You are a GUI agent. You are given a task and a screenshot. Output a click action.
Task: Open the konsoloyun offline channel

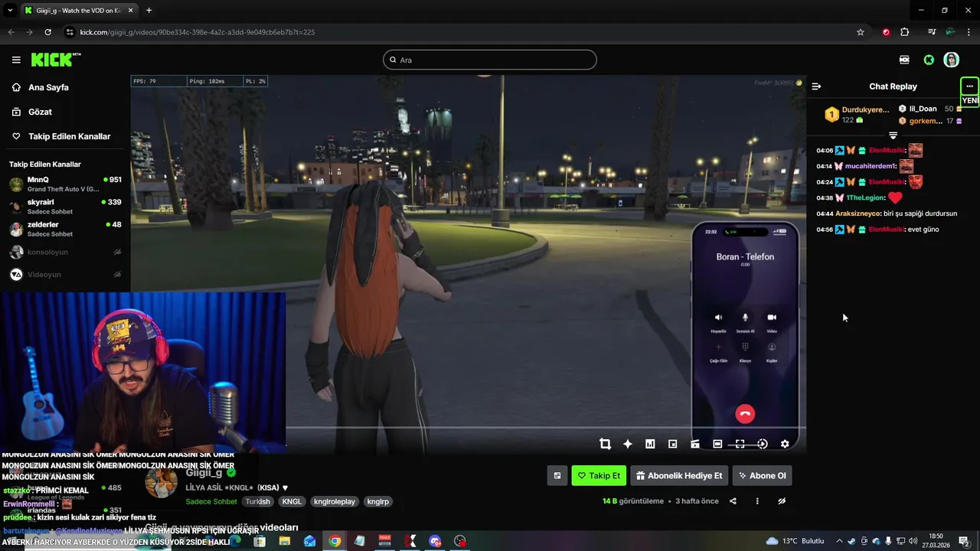coord(65,252)
